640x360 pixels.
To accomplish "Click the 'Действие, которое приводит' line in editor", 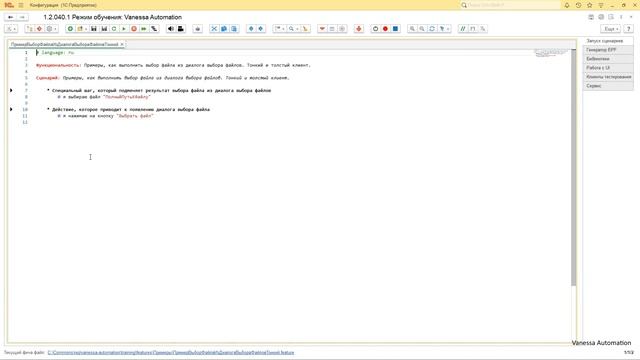I will tap(129, 109).
